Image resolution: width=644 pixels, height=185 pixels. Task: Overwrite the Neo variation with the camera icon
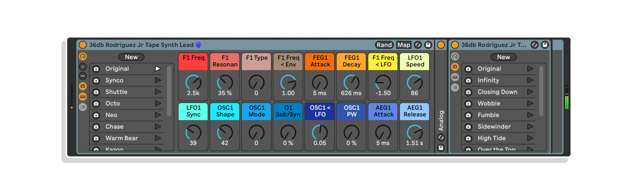pyautogui.click(x=96, y=115)
